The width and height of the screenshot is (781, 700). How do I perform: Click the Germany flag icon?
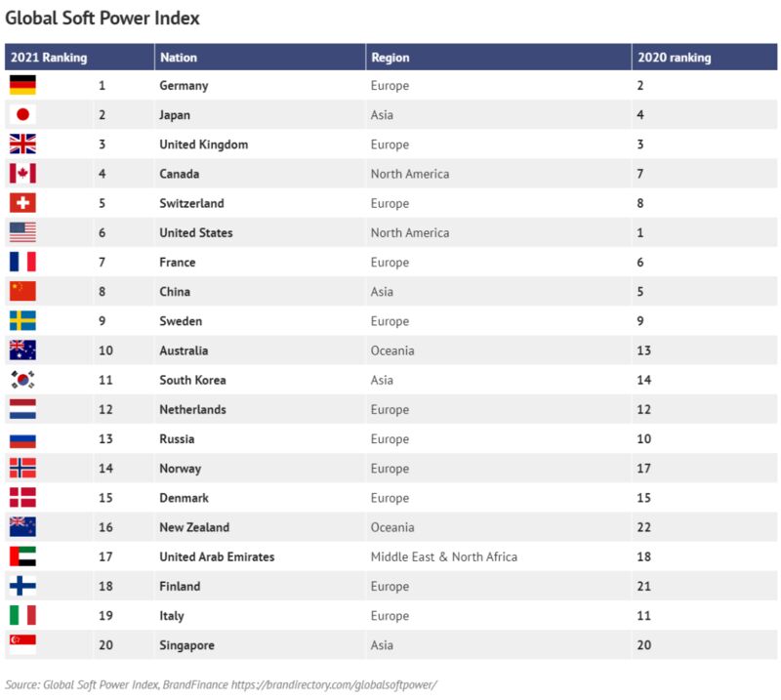(22, 85)
